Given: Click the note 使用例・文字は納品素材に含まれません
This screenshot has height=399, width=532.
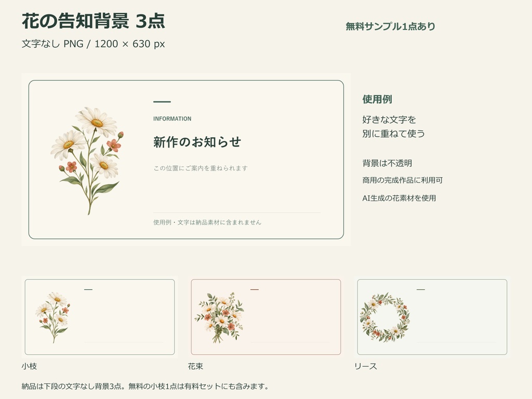Looking at the screenshot, I should coord(207,222).
